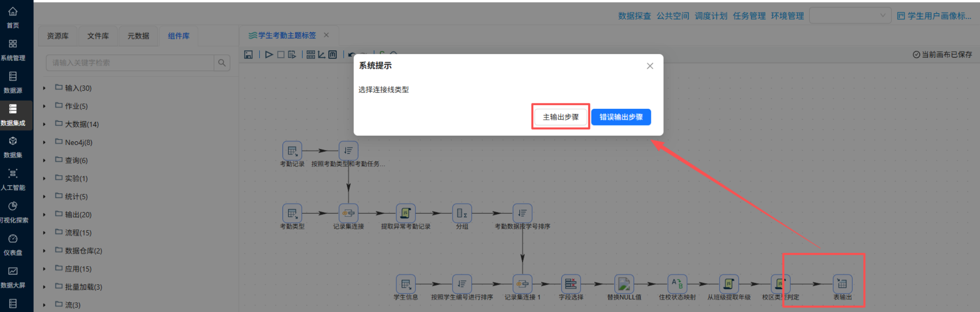Open 仪表盘 in the sidebar
Screen dimensions: 980x312
pos(13,244)
